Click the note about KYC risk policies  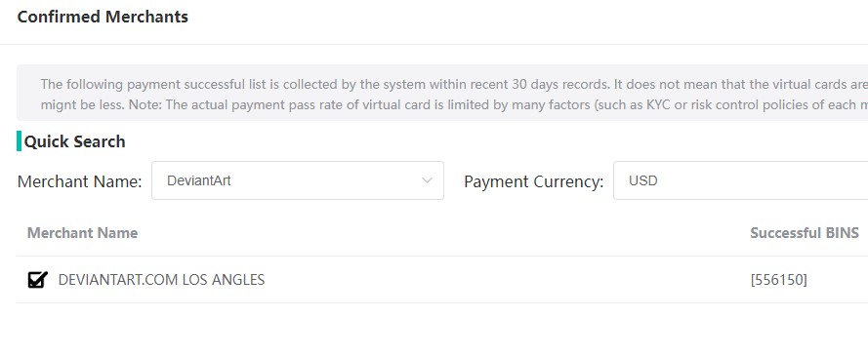pos(454,104)
